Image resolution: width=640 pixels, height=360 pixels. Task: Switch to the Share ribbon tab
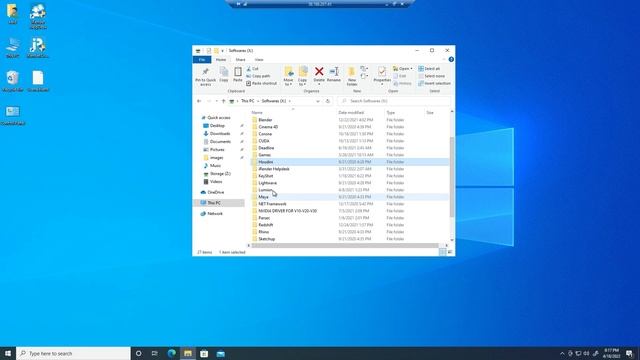[x=240, y=60]
